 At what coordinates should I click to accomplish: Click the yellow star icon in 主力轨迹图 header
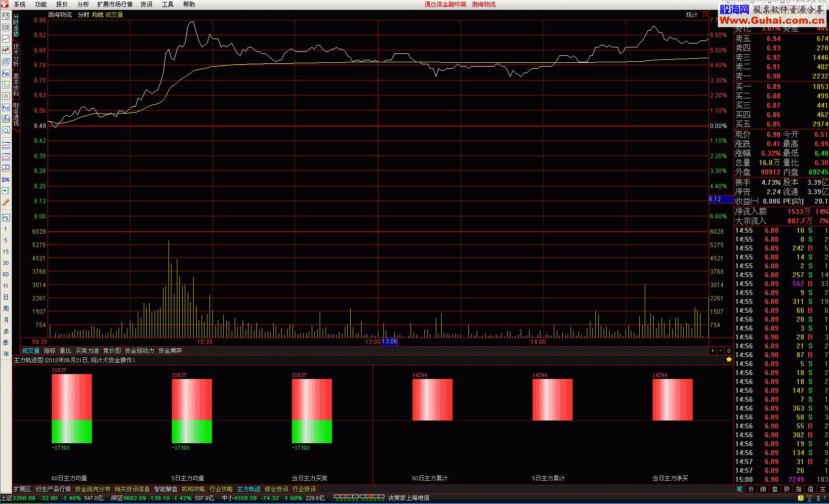click(x=729, y=360)
